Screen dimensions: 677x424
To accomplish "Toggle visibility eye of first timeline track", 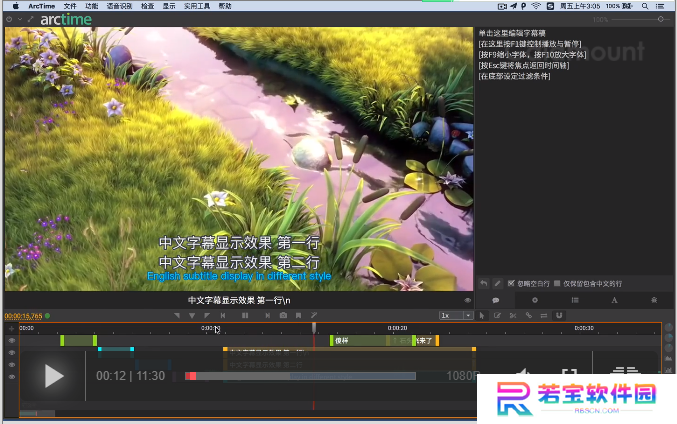I will click(x=12, y=341).
